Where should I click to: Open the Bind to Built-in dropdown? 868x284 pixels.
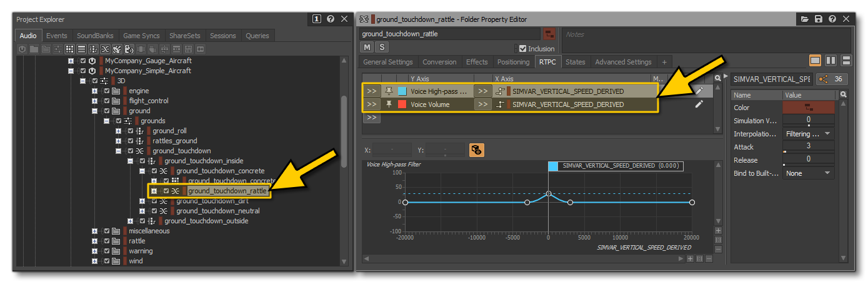pyautogui.click(x=809, y=173)
